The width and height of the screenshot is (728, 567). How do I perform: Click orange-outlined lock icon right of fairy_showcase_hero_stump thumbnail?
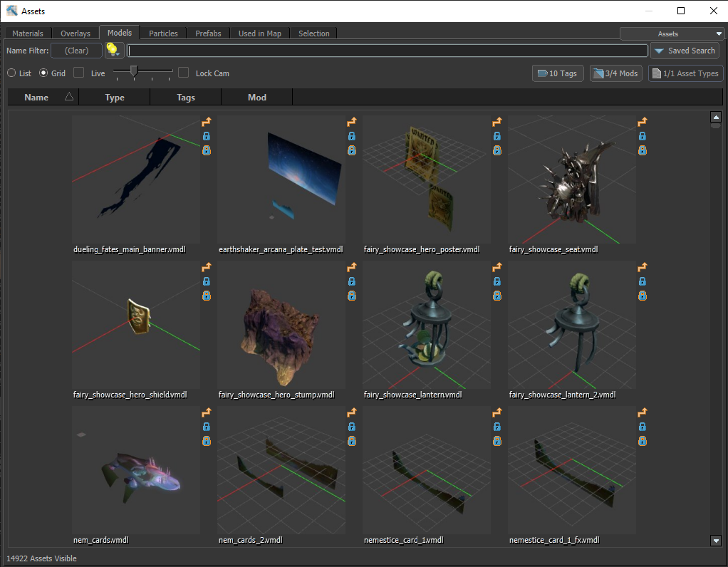[x=352, y=296]
